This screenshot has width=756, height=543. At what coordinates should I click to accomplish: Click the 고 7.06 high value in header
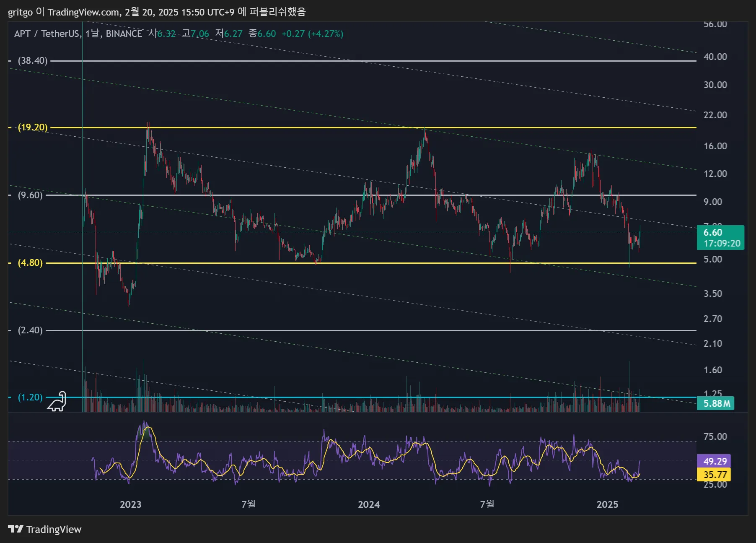click(x=195, y=34)
